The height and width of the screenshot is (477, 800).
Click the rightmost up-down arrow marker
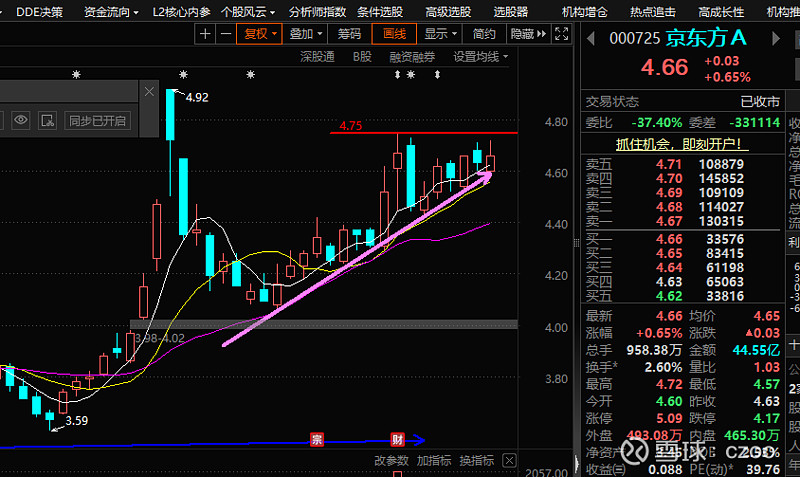[x=437, y=75]
